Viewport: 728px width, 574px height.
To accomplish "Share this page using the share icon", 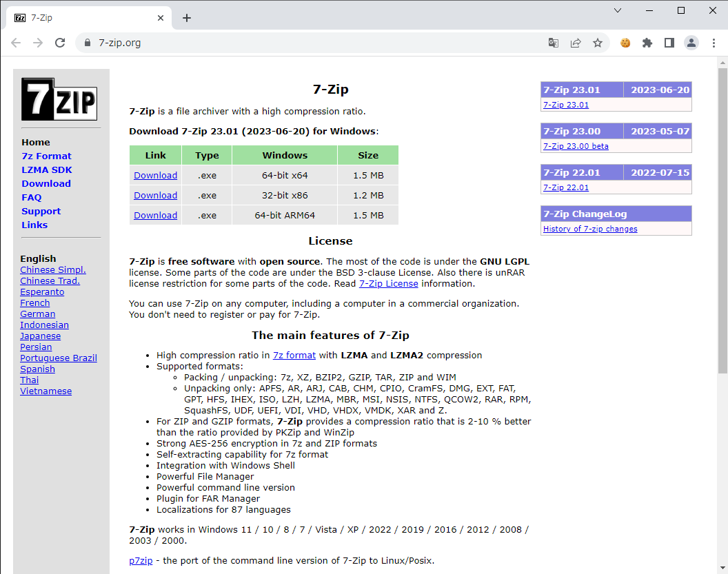I will [x=576, y=43].
